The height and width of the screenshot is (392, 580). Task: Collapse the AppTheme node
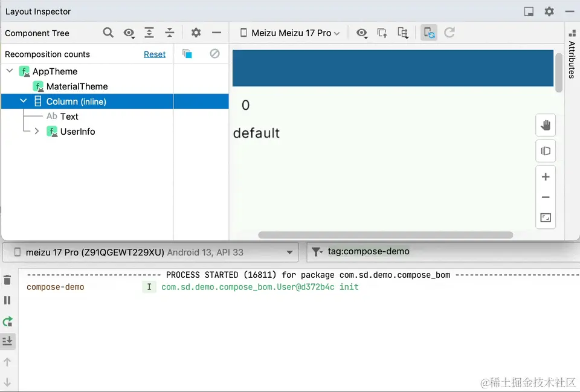[10, 71]
